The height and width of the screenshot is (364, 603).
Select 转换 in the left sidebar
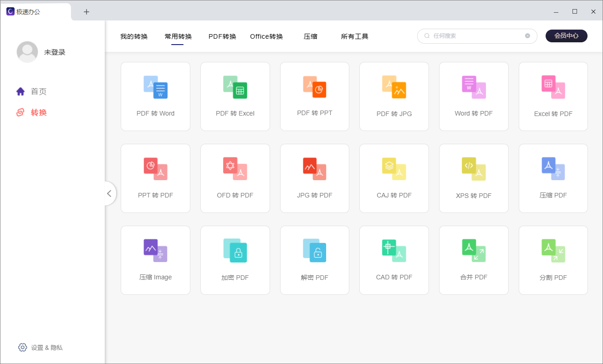[39, 112]
